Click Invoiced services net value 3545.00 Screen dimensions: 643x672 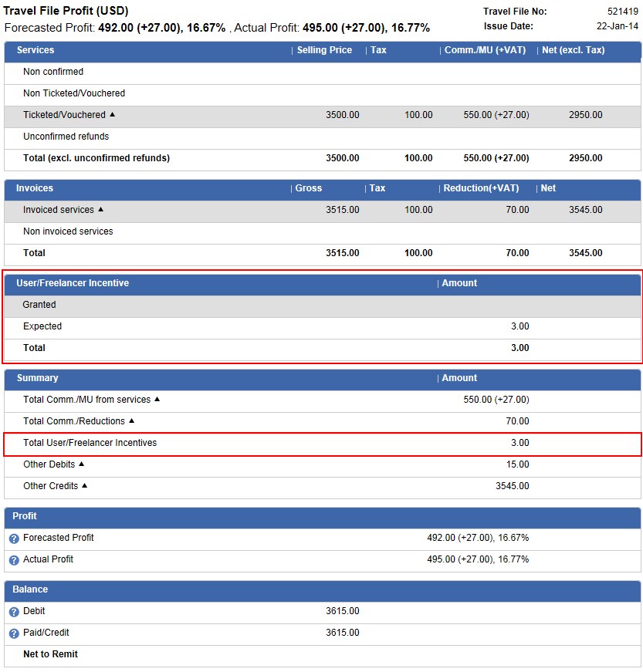(x=586, y=210)
